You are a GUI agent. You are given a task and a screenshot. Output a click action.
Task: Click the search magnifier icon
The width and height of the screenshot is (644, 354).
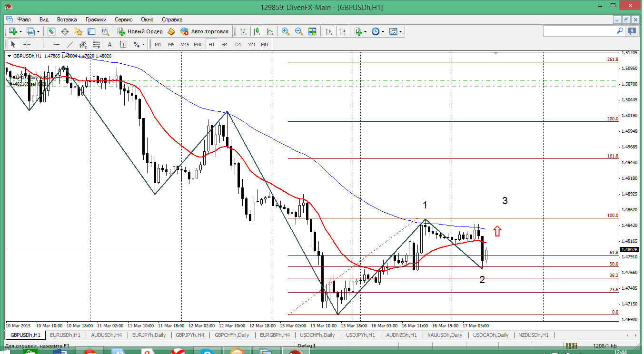620,30
